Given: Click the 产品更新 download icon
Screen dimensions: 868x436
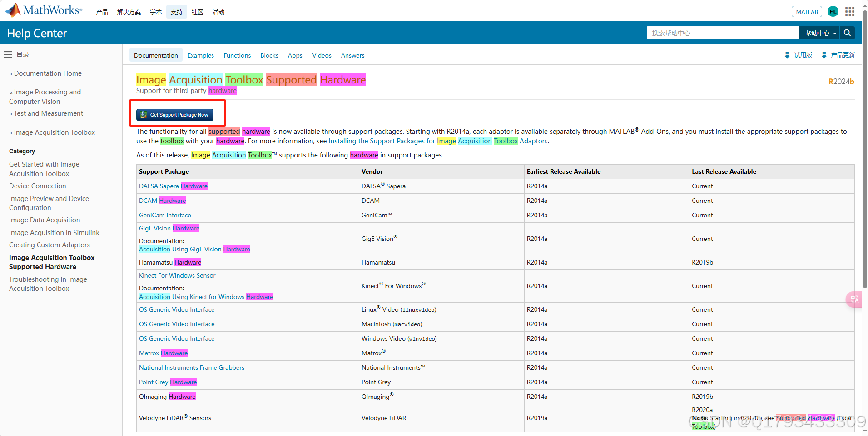Looking at the screenshot, I should (824, 55).
